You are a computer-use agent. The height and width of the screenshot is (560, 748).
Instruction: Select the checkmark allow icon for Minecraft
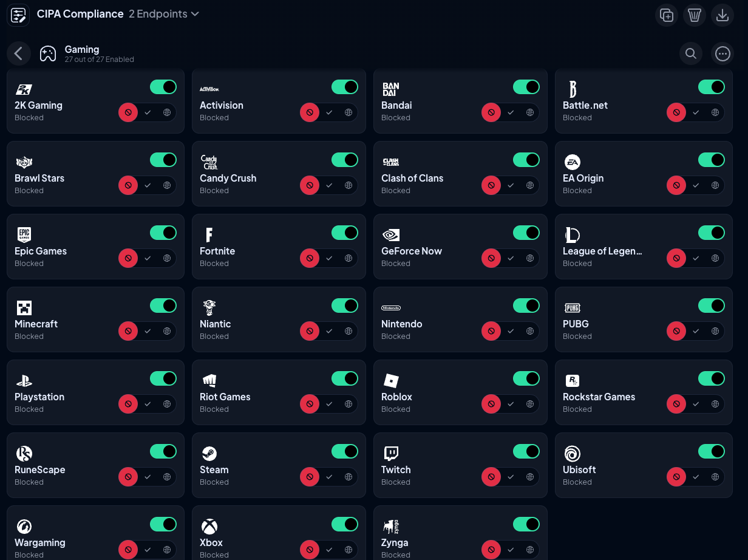tap(148, 331)
